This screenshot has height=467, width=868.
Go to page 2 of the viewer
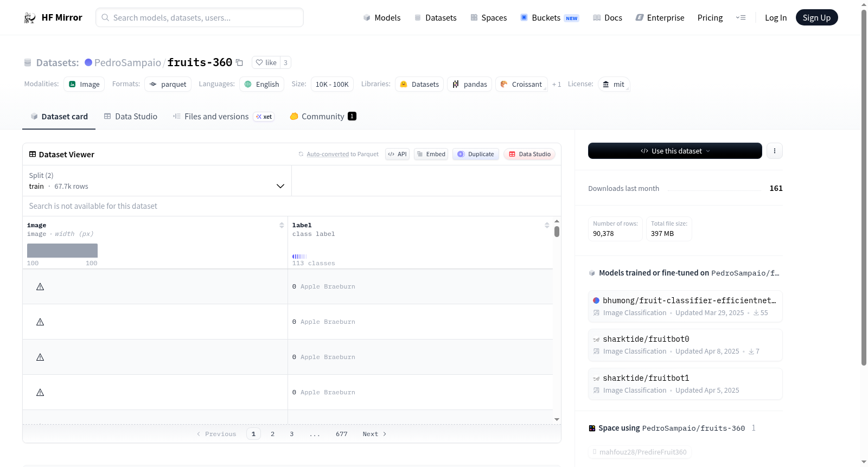pos(272,434)
